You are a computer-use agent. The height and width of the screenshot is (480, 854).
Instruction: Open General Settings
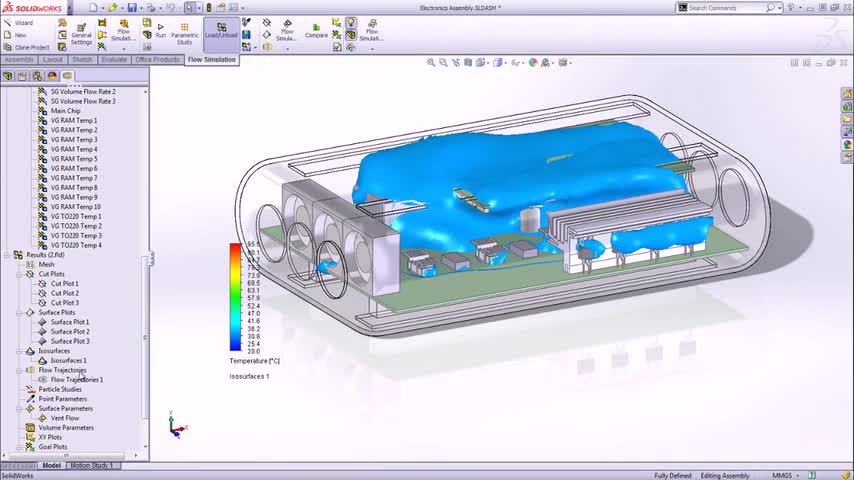coord(81,35)
